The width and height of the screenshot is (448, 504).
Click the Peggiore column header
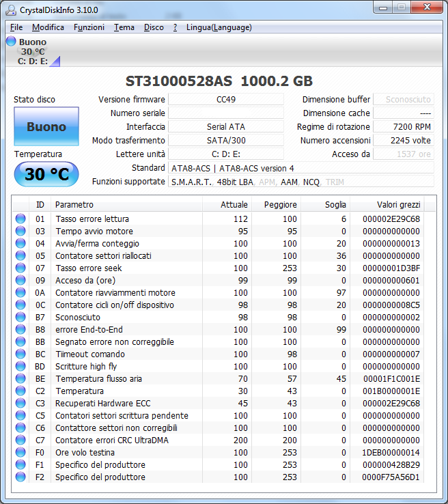[x=276, y=204]
